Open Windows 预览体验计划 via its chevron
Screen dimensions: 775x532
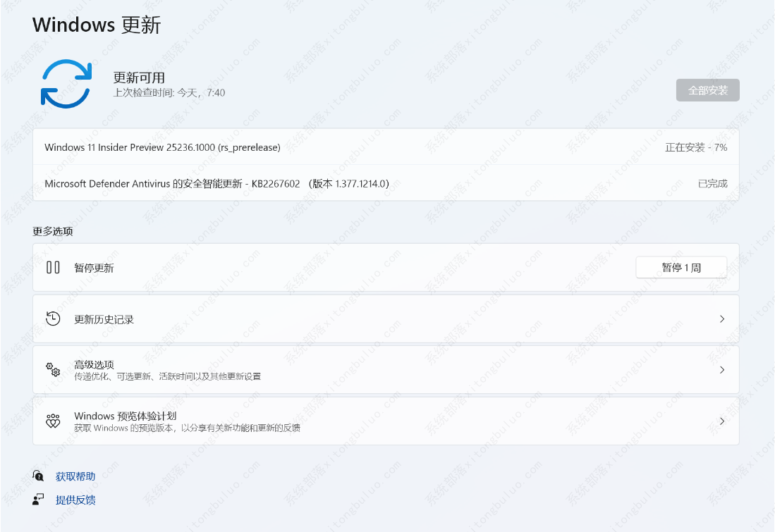[x=722, y=421]
